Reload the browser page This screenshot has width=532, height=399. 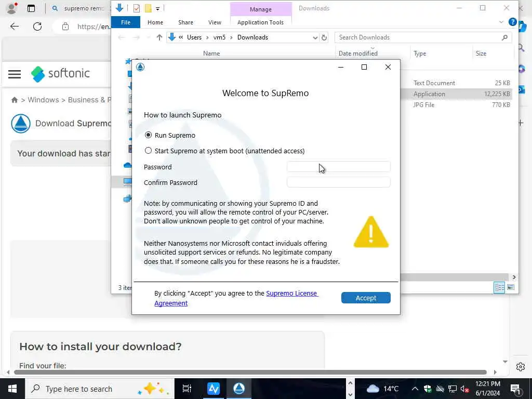[37, 26]
